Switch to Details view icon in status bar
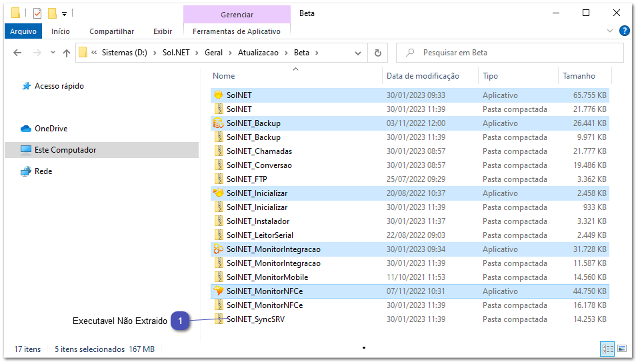 click(608, 349)
